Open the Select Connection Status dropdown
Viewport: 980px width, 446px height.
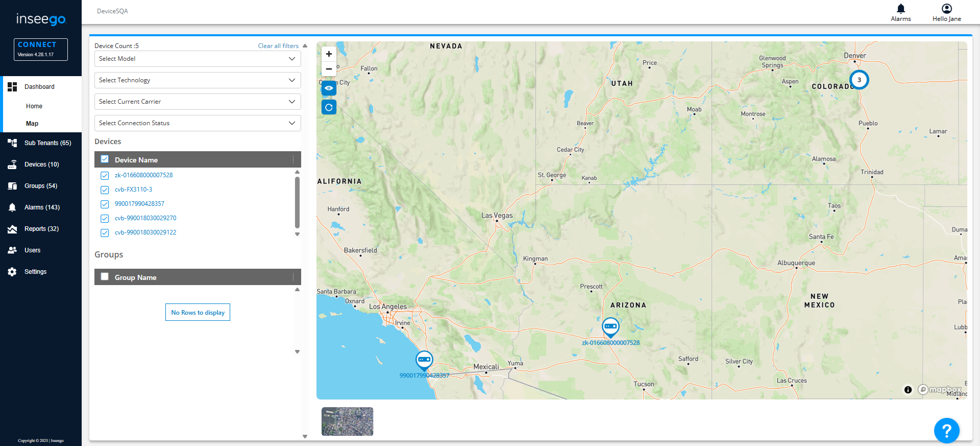[x=198, y=123]
